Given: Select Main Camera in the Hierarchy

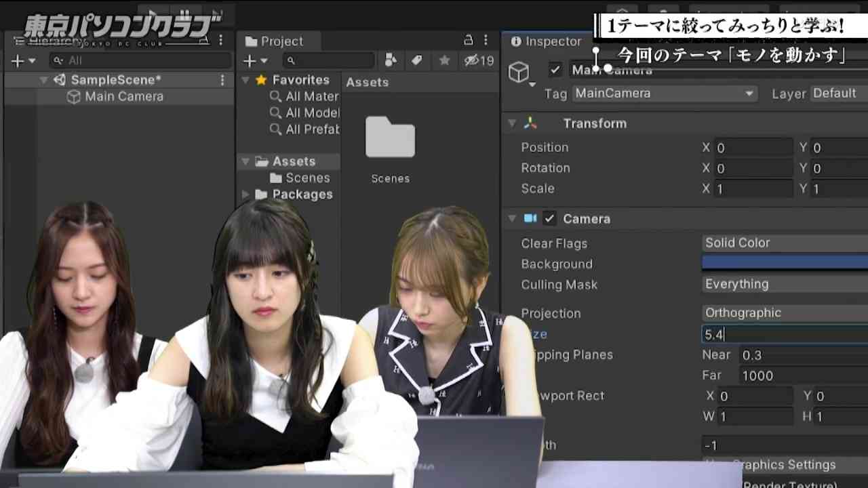Looking at the screenshot, I should coord(124,97).
